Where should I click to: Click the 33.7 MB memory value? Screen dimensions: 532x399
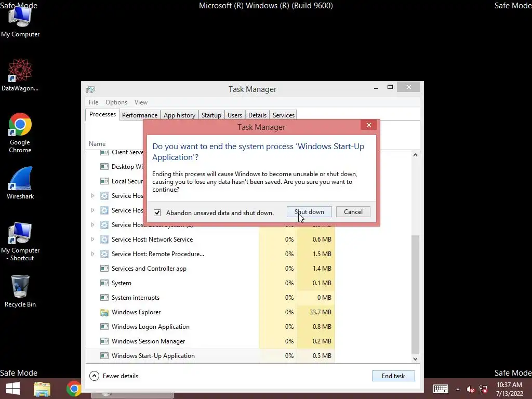point(320,312)
